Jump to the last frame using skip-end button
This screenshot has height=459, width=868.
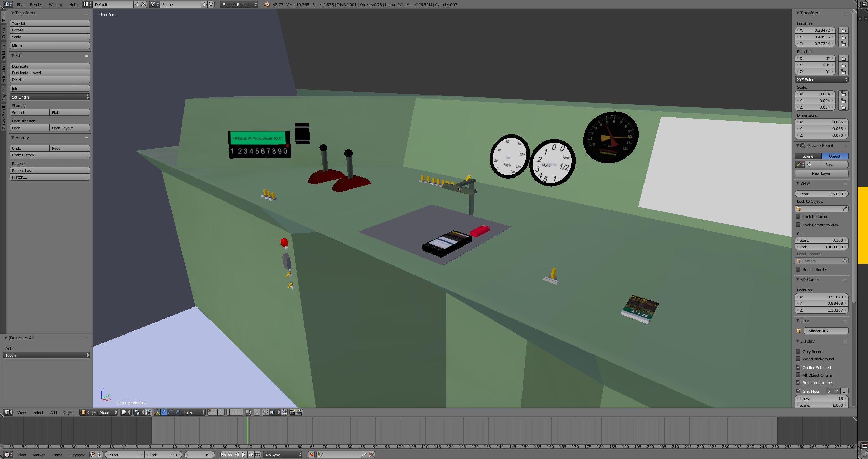(x=258, y=455)
